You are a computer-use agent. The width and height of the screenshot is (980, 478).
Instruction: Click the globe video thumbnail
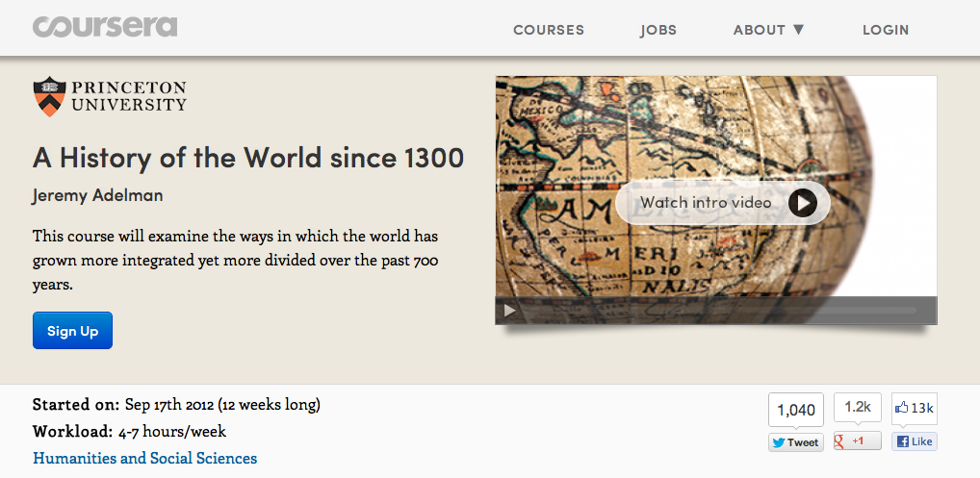pos(716,200)
